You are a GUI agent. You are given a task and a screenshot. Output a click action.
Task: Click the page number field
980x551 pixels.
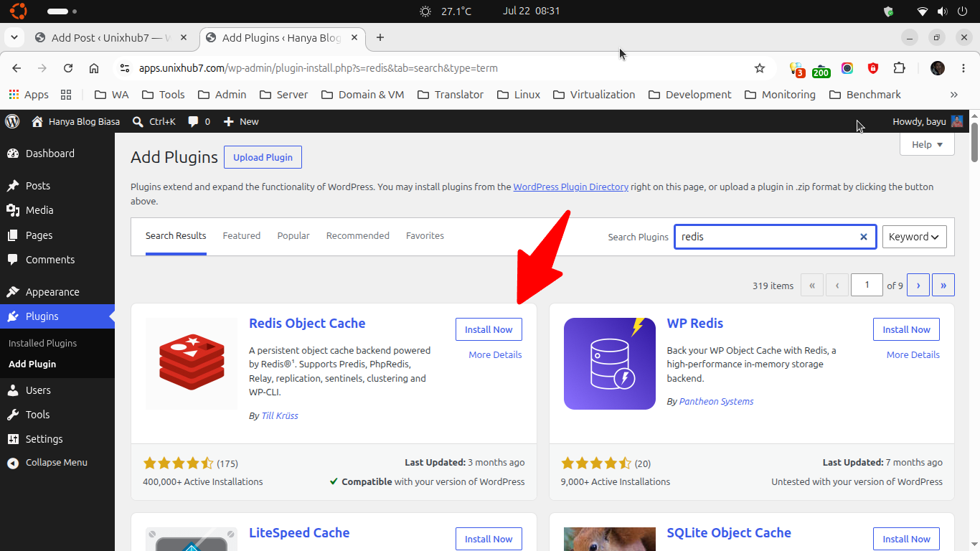(867, 285)
